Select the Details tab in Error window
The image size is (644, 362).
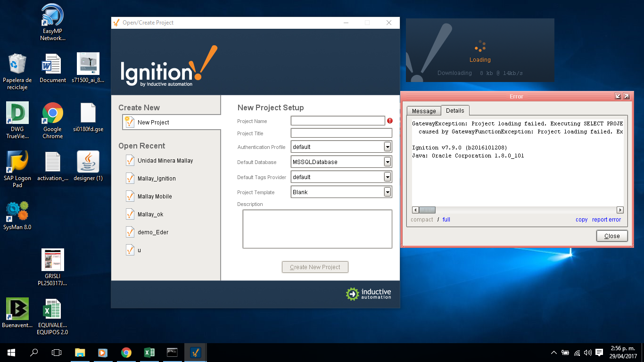click(455, 110)
